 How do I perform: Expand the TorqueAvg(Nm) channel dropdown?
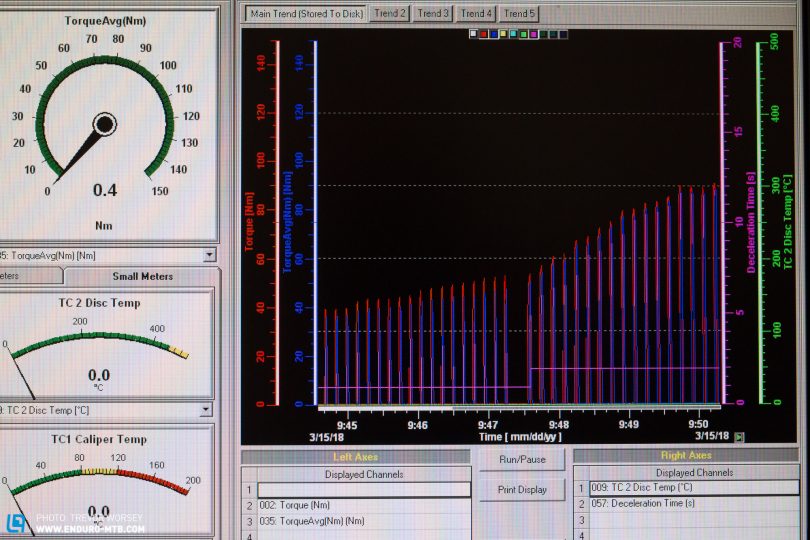coord(207,255)
